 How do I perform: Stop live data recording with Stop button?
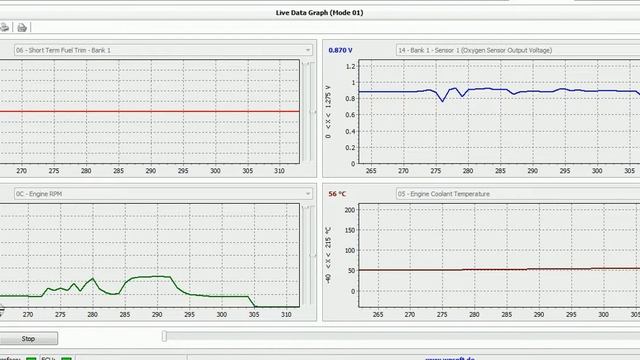click(29, 338)
